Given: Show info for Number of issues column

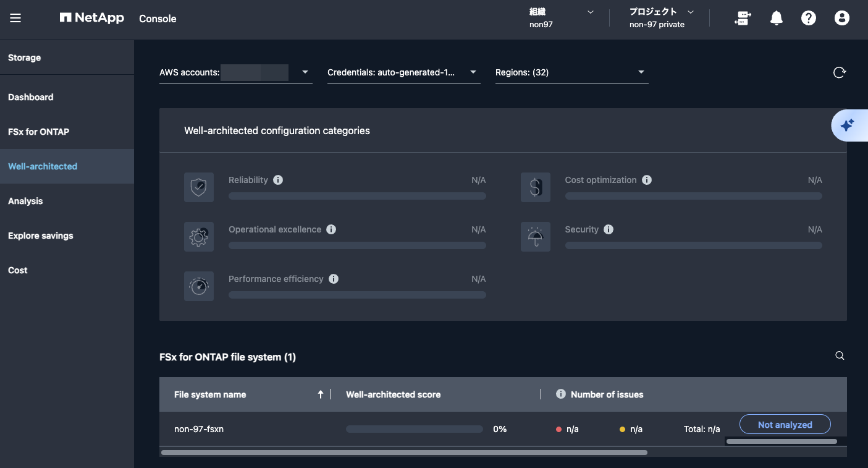Looking at the screenshot, I should click(561, 394).
